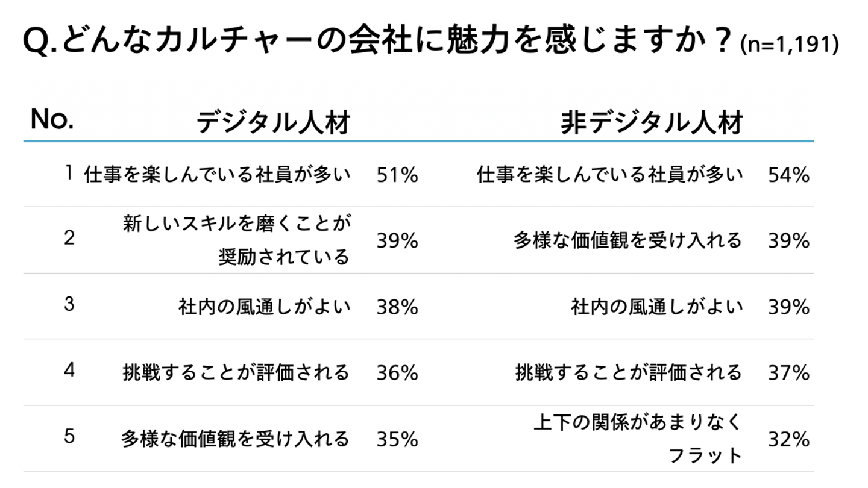Screen dimensions: 868x488
Task: Click the question title about attractive company culture
Action: point(377,42)
